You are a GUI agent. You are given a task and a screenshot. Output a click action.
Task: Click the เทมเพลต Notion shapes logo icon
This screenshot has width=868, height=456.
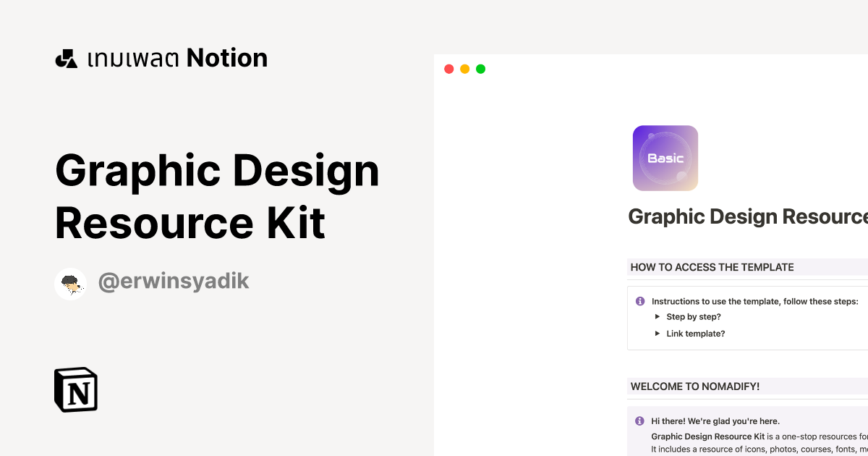tap(67, 57)
